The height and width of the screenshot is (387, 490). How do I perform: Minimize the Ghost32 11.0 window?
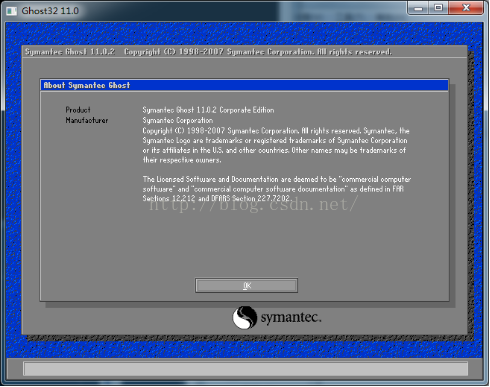click(x=419, y=8)
